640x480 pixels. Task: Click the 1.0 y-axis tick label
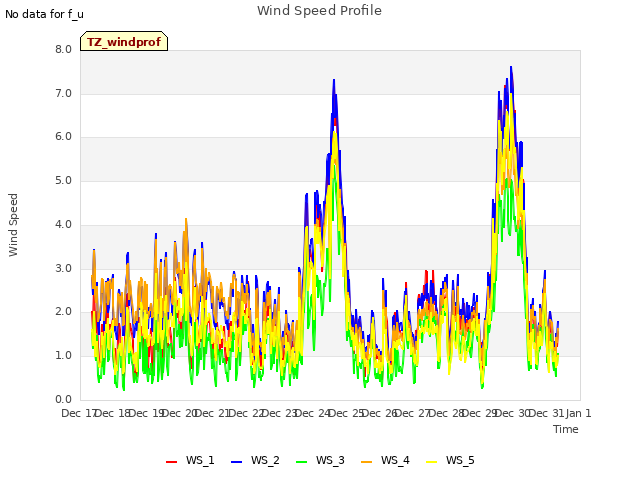63,356
